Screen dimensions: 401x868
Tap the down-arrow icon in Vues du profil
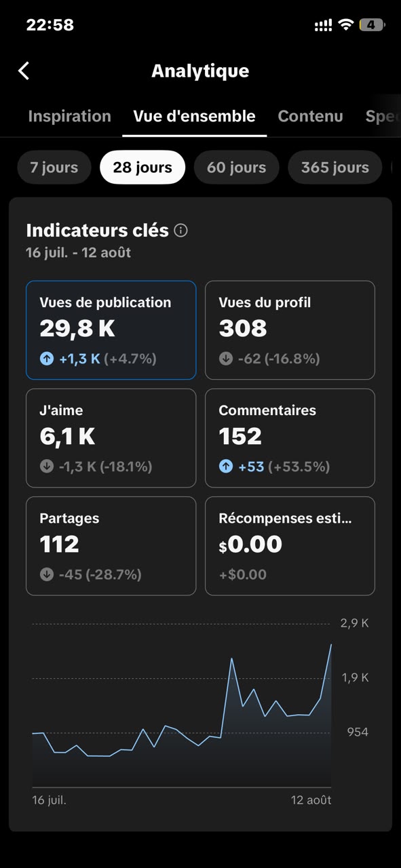[x=226, y=359]
